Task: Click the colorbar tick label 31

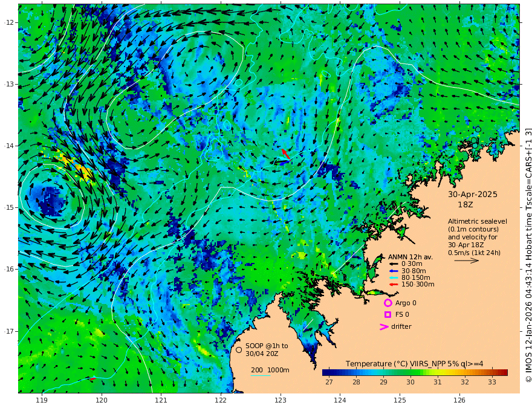Action: 438,382
